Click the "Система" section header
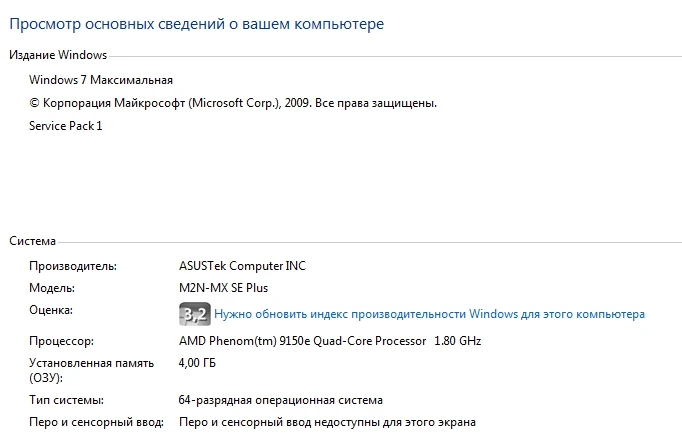Viewport: 682px width, 442px height. (33, 241)
